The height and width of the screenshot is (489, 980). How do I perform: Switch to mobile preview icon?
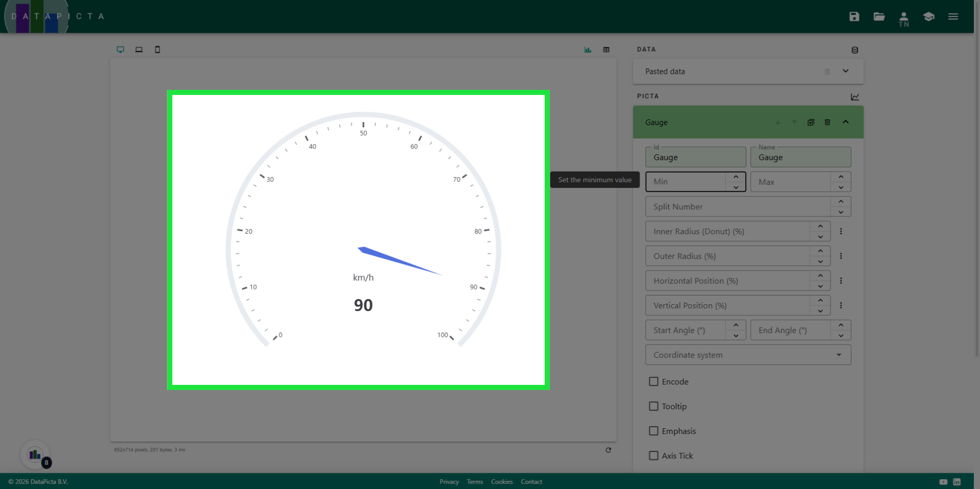coord(157,50)
